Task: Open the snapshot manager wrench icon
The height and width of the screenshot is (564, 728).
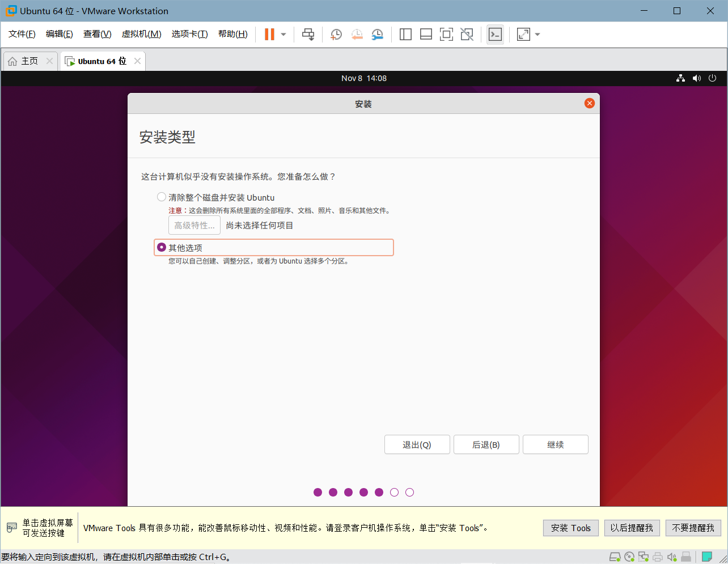Action: (x=377, y=35)
